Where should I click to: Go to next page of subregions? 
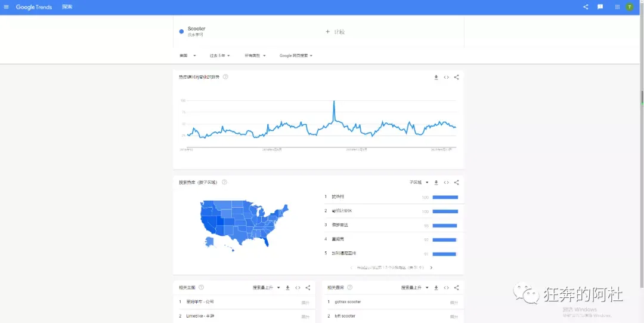(x=431, y=268)
